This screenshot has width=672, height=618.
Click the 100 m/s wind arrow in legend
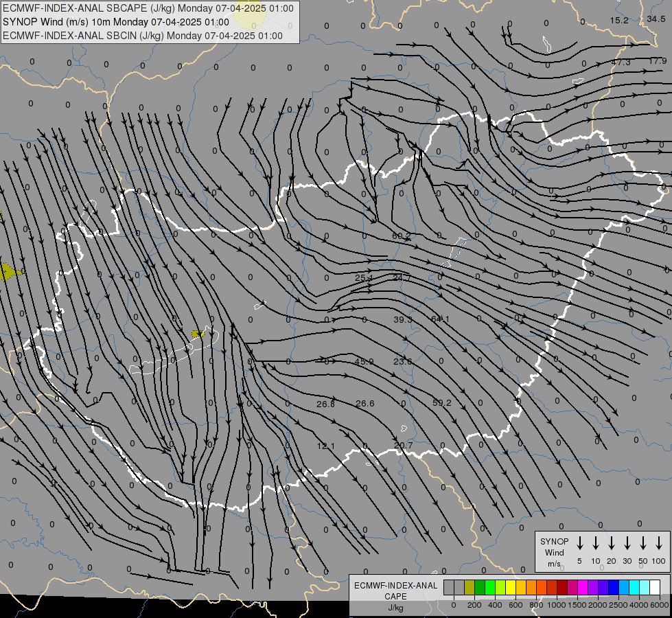point(659,543)
